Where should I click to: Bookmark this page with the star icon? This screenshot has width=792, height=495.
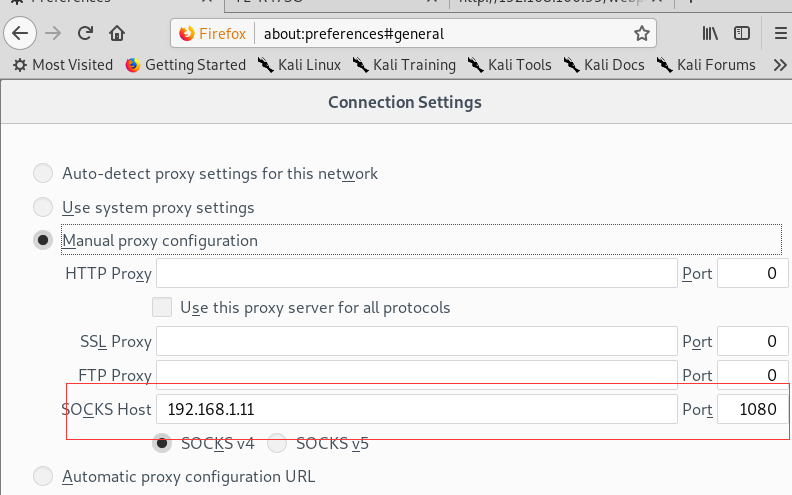[x=642, y=33]
